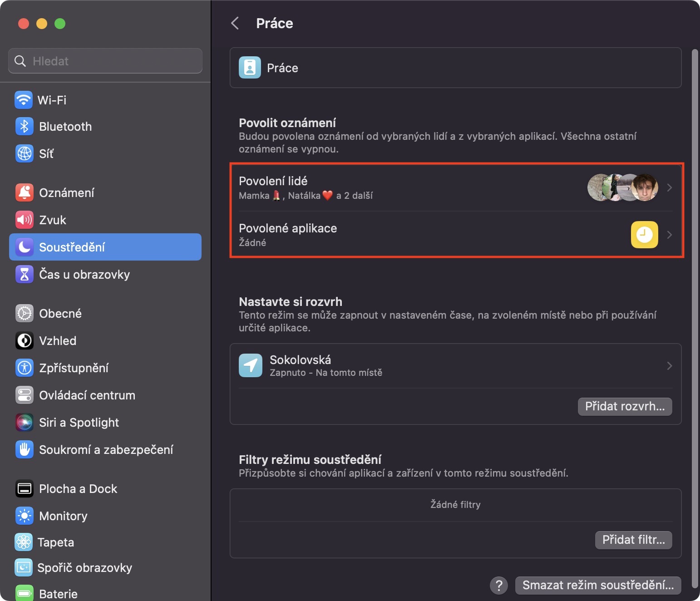700x601 pixels.
Task: Click the Oznámení bell icon
Action: coord(25,193)
